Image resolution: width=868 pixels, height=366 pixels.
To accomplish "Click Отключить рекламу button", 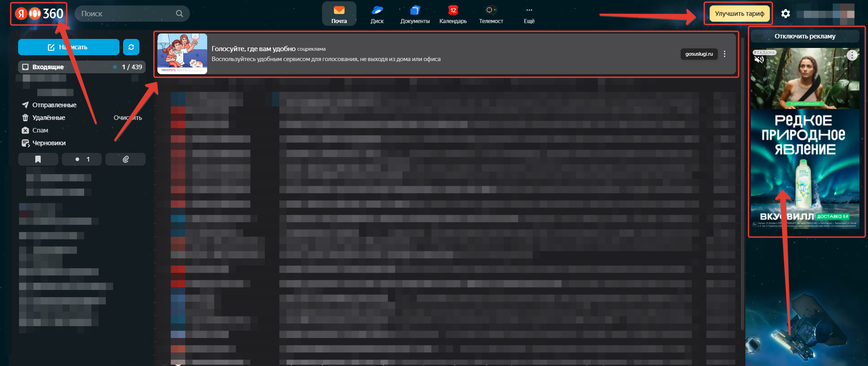I will click(805, 36).
